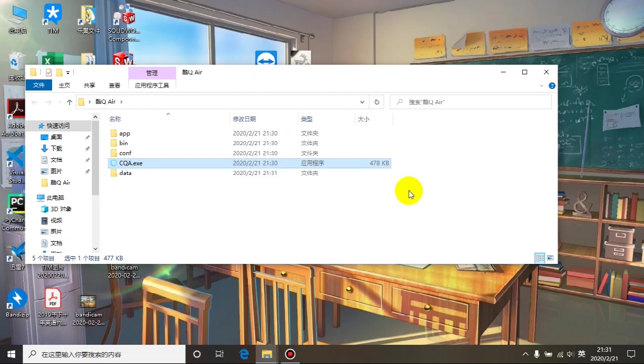Navigate up one folder with the up arrow
644x364 pixels.
pos(69,102)
